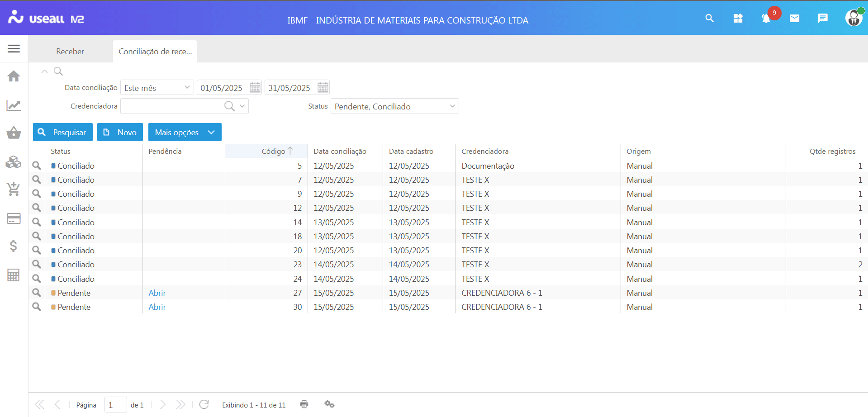Sort by Origem column header
The image size is (868, 417).
point(703,151)
